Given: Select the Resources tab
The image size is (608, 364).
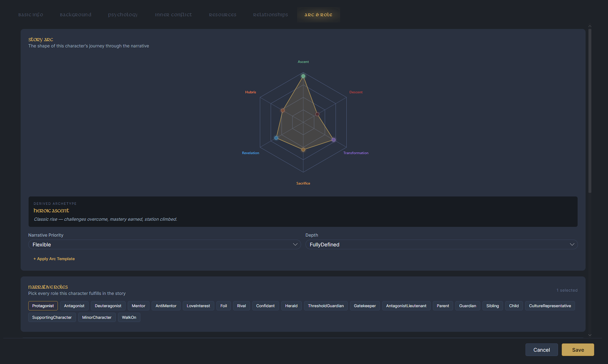Looking at the screenshot, I should [222, 15].
